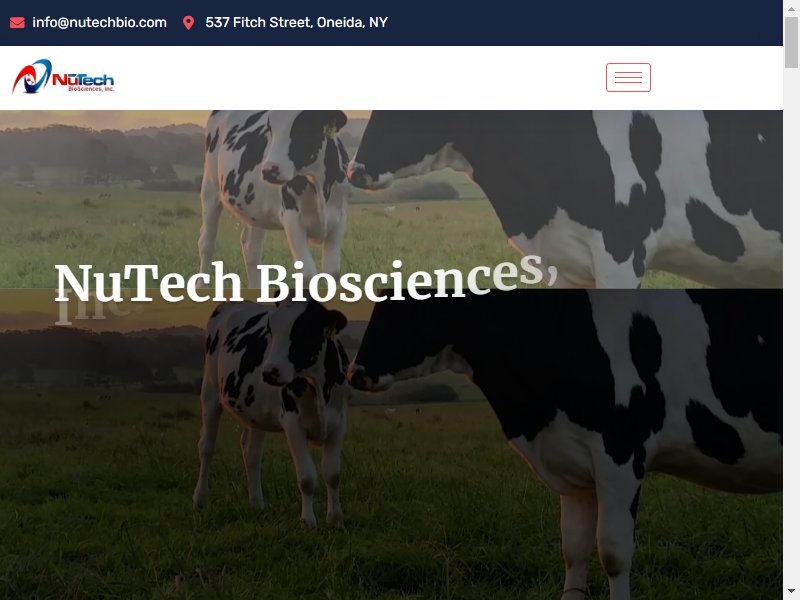800x600 pixels.
Task: Open the NuTech Biosciences logo home link
Action: click(63, 77)
